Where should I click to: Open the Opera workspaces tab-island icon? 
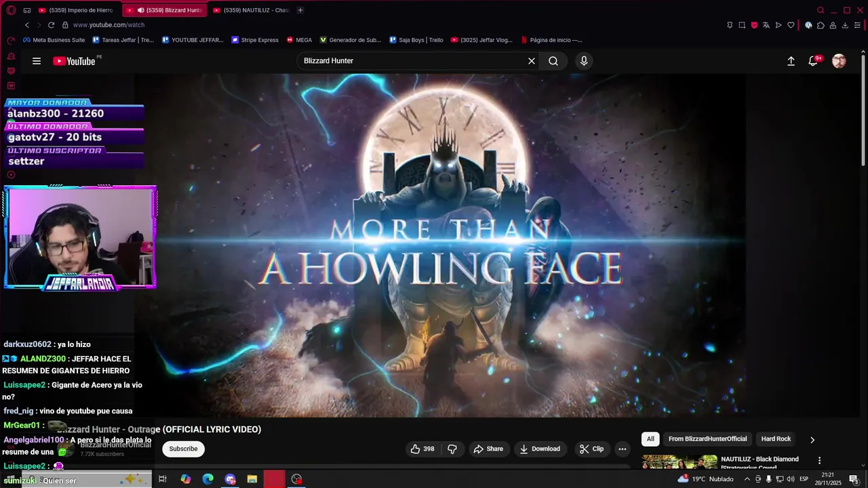27,10
